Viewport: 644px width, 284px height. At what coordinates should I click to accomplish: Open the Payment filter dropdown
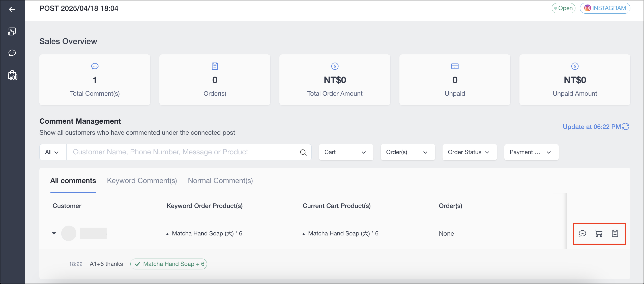531,152
